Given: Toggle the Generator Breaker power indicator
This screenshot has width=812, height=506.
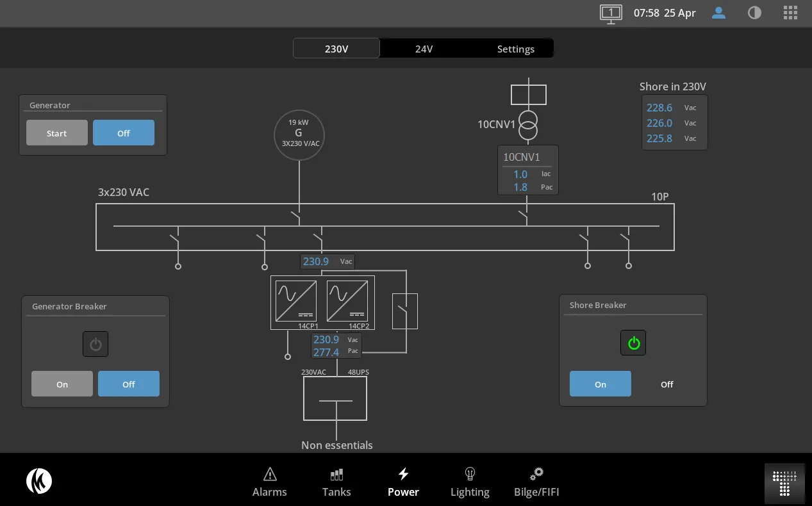Looking at the screenshot, I should click(x=95, y=344).
